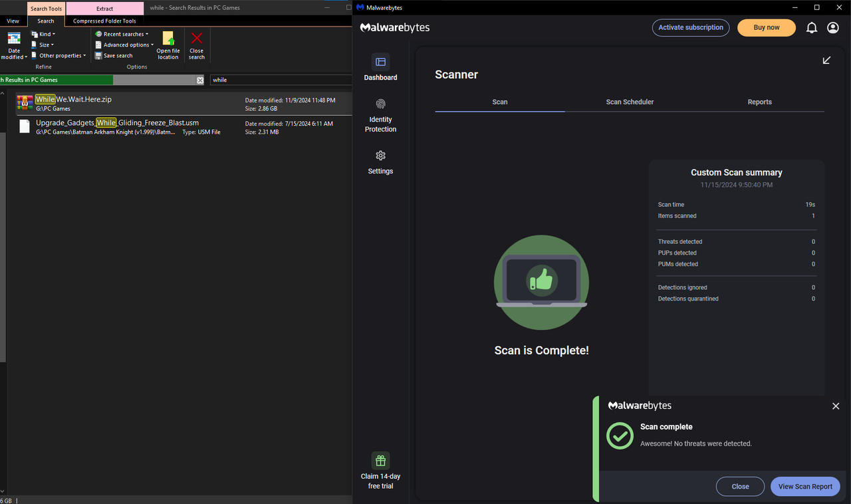
Task: Click the 'Scan time' summary row
Action: (736, 205)
